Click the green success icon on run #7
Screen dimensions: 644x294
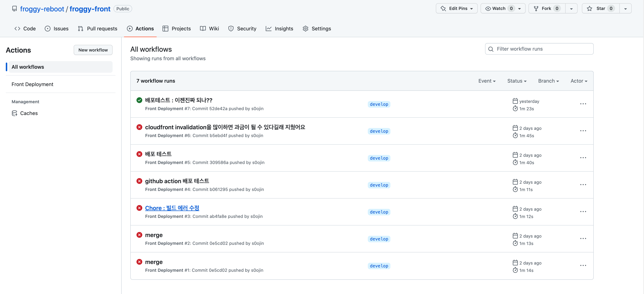(x=139, y=100)
